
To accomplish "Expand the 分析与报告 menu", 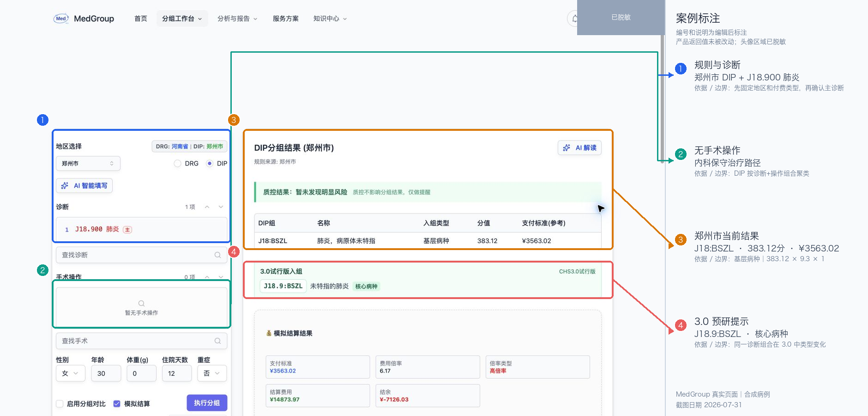I will pos(237,18).
